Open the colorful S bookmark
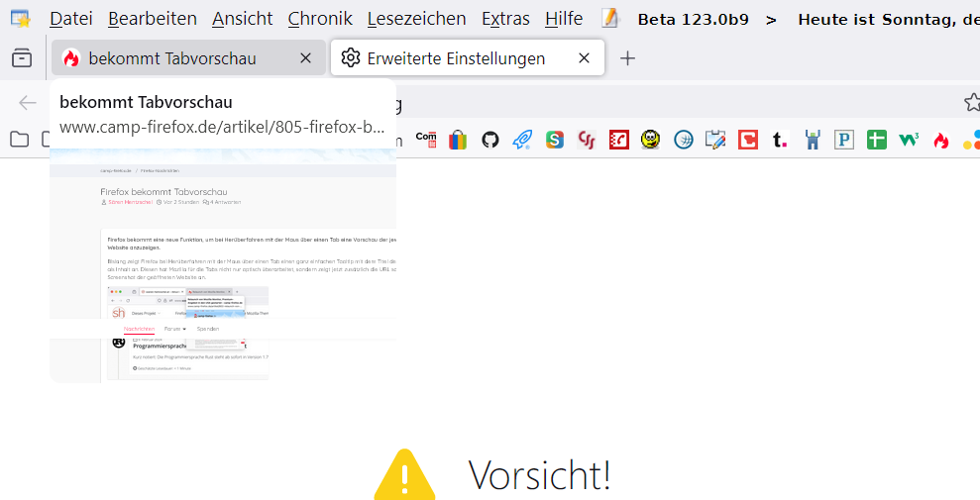The height and width of the screenshot is (500, 980). [554, 140]
